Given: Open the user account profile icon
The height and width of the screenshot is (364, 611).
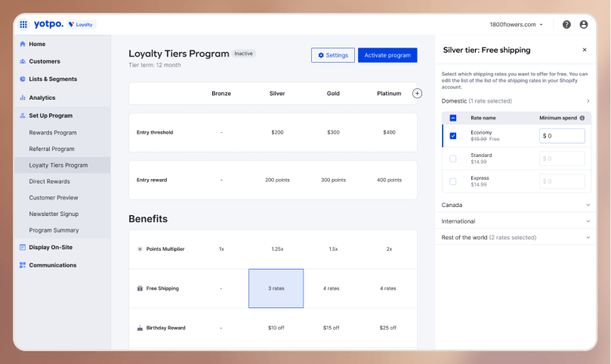Looking at the screenshot, I should (x=584, y=24).
